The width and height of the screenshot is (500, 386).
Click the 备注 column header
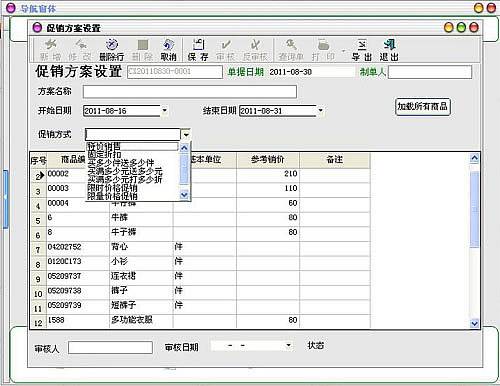coord(335,160)
